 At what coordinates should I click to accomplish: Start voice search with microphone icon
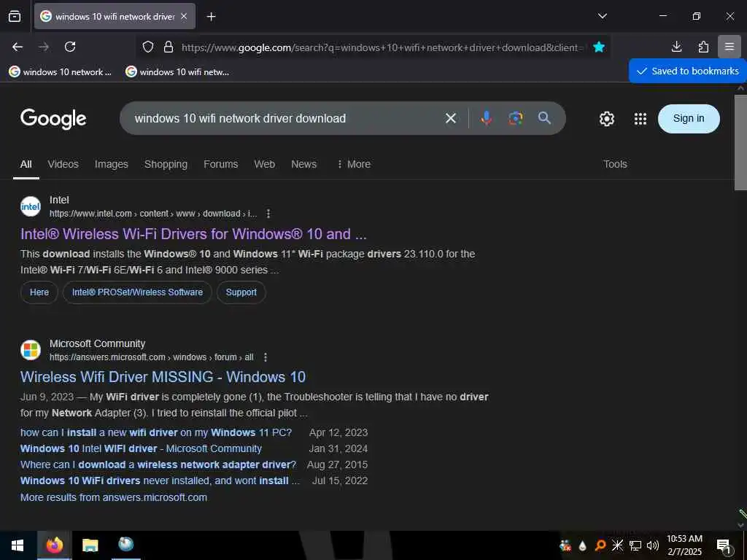click(x=486, y=118)
